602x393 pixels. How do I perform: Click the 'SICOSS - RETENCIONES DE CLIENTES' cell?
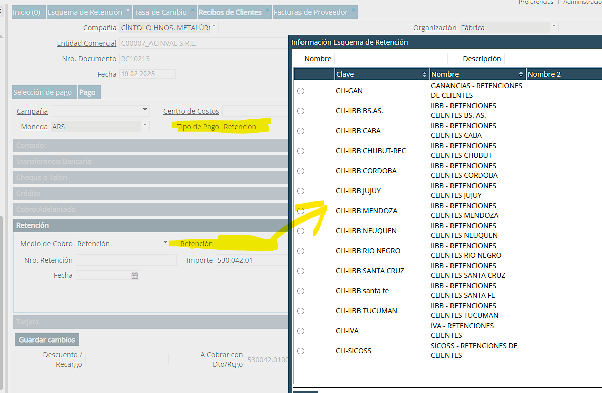point(474,350)
